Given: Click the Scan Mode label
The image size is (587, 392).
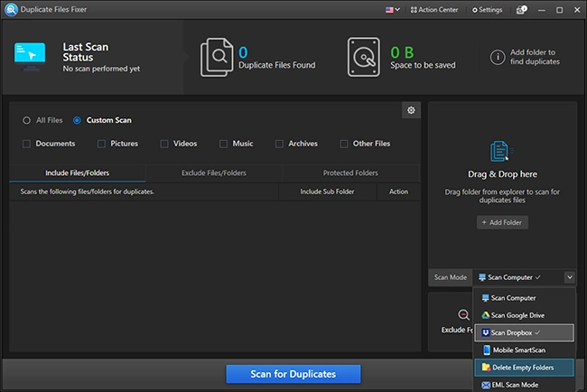Looking at the screenshot, I should click(451, 277).
